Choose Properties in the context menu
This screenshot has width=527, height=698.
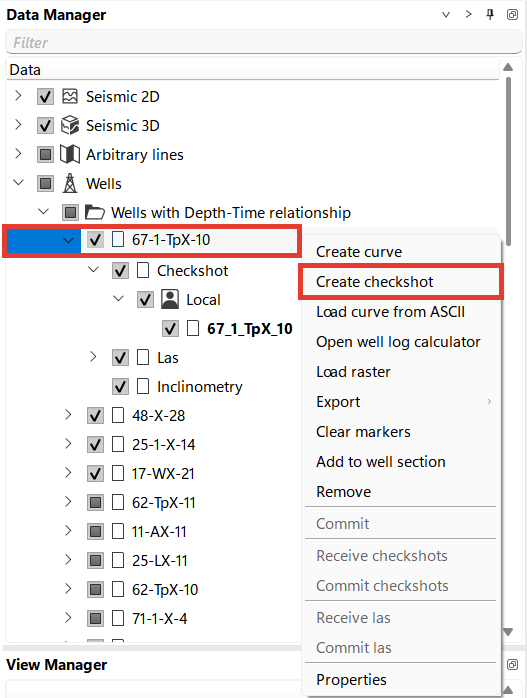pyautogui.click(x=351, y=680)
